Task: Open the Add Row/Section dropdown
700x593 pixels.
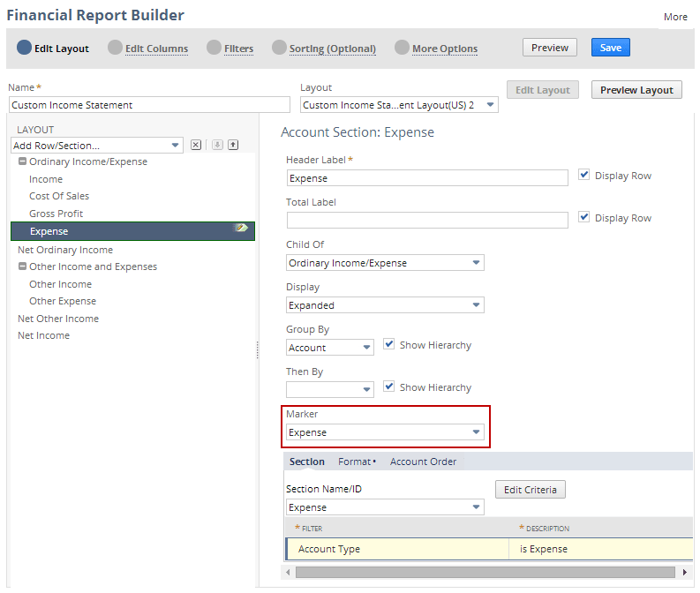Action: [x=97, y=146]
